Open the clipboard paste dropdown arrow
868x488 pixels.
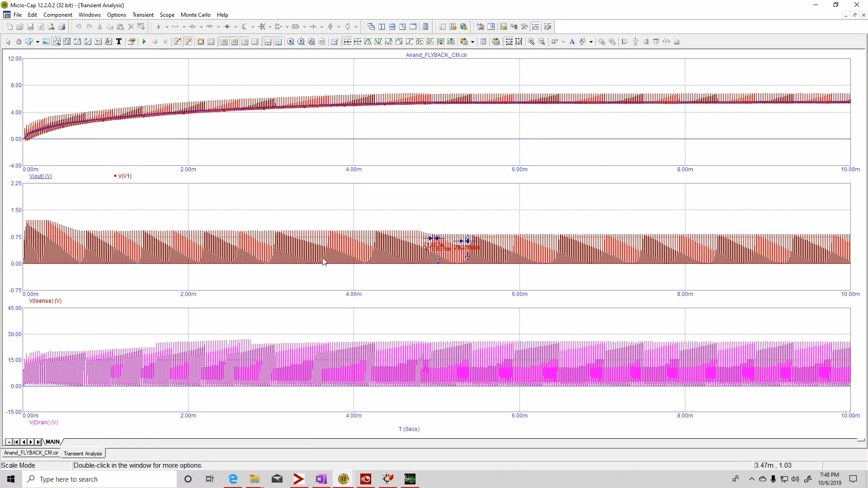(x=472, y=42)
